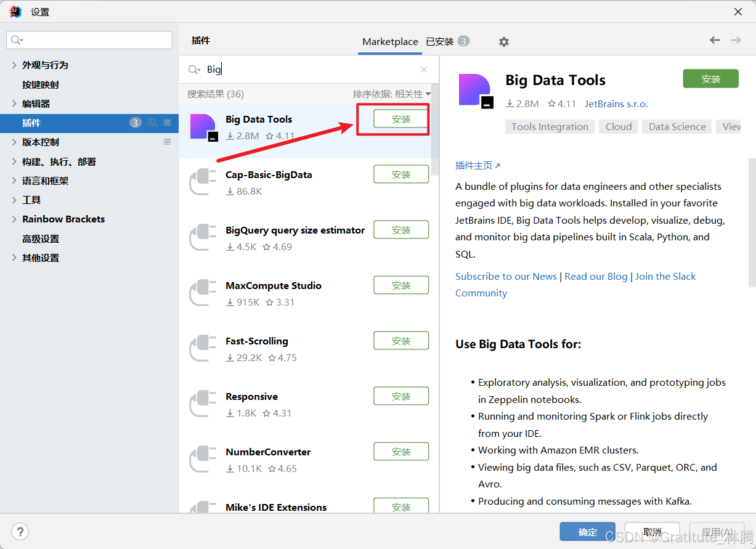Click the IntelliJ logo in title bar

16,12
